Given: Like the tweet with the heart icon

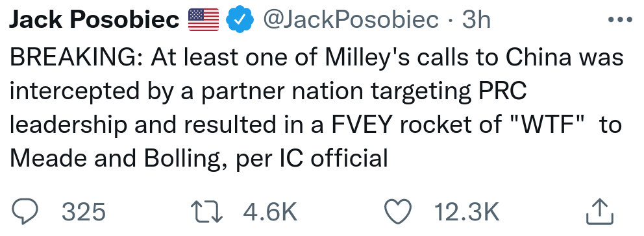Looking at the screenshot, I should point(398,212).
